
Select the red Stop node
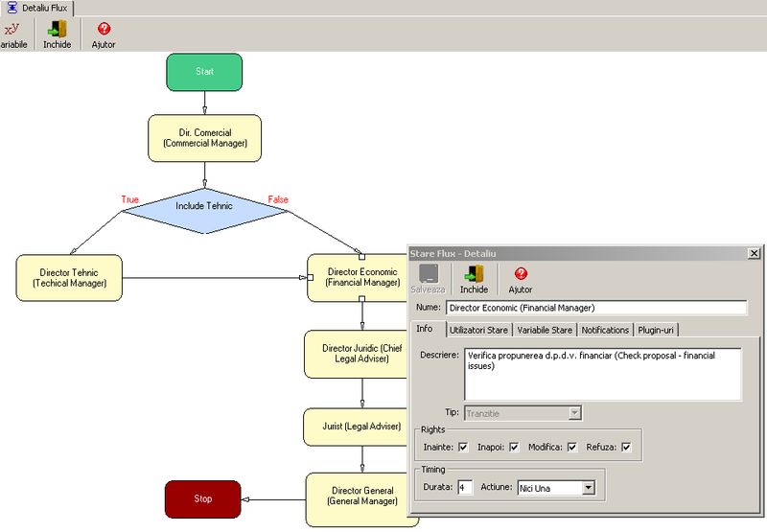coord(203,499)
